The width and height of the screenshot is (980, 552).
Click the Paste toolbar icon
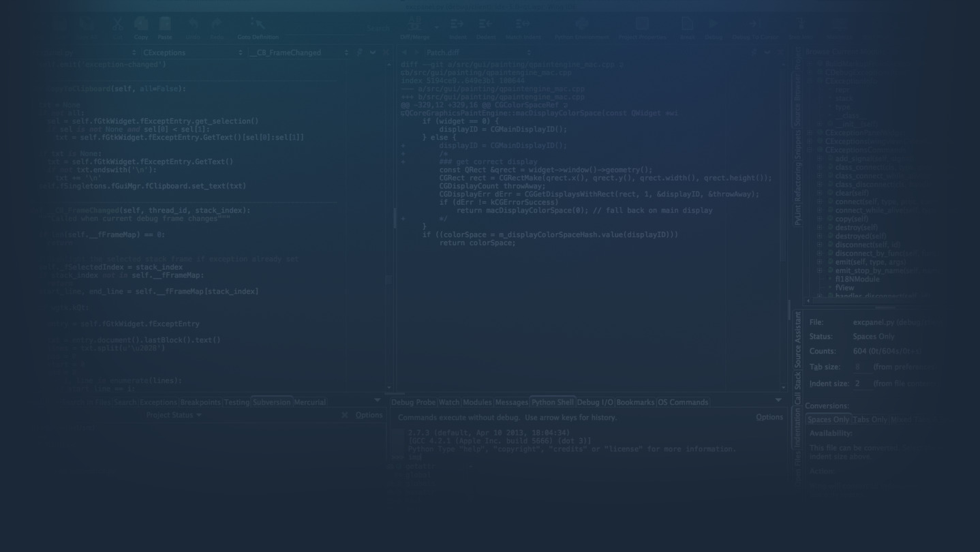click(x=165, y=26)
